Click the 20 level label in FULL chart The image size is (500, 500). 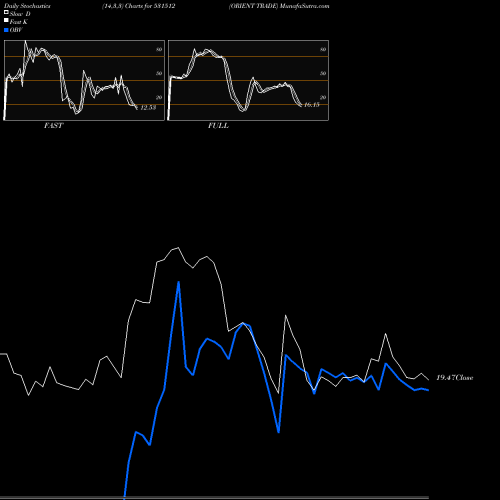coord(323,97)
